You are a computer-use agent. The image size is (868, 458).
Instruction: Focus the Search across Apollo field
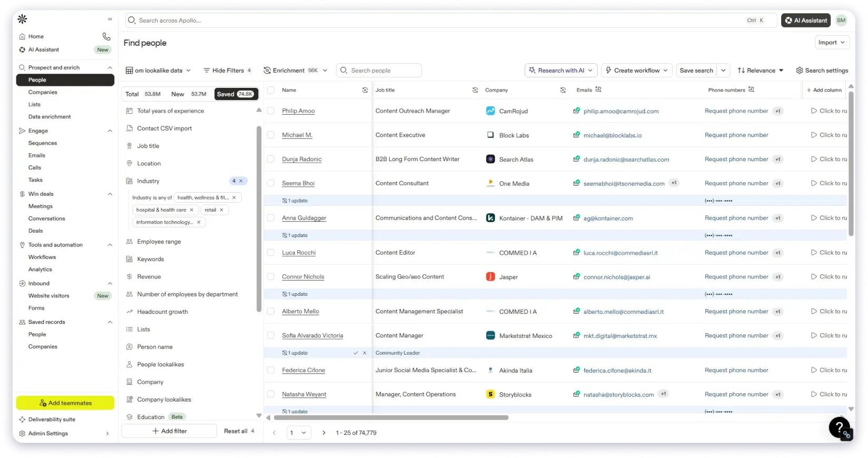click(x=451, y=20)
